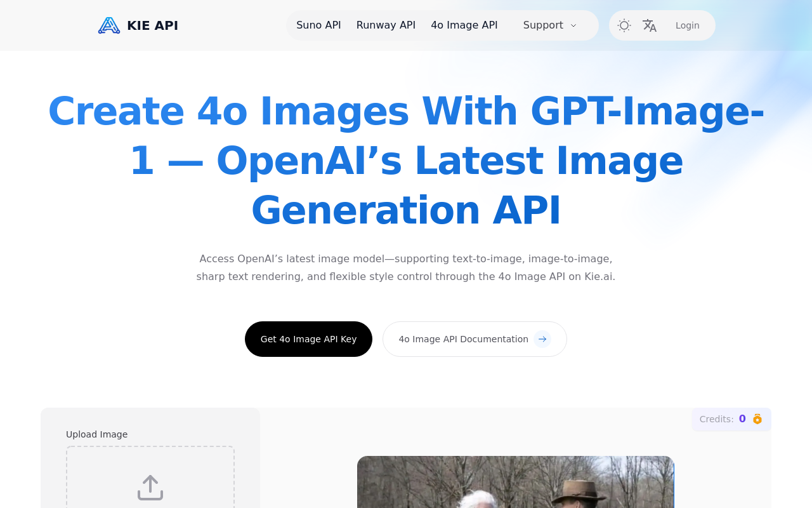
Task: Click the arrow icon in Documentation button
Action: pos(542,339)
